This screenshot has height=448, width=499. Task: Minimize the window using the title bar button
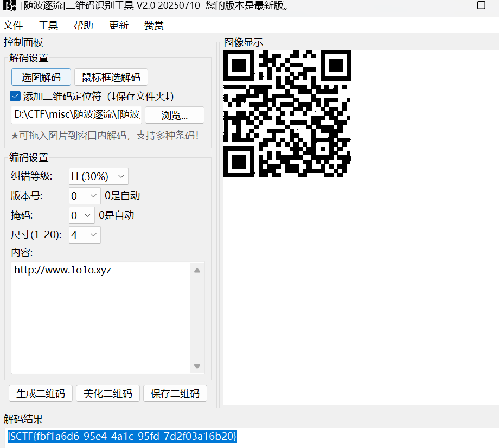[445, 5]
